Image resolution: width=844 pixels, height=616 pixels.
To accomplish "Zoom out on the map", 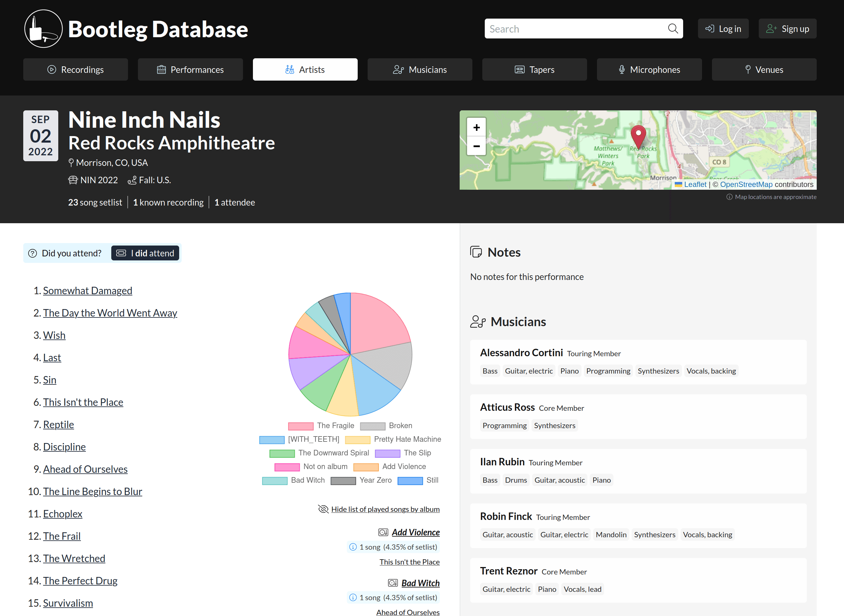I will (476, 146).
